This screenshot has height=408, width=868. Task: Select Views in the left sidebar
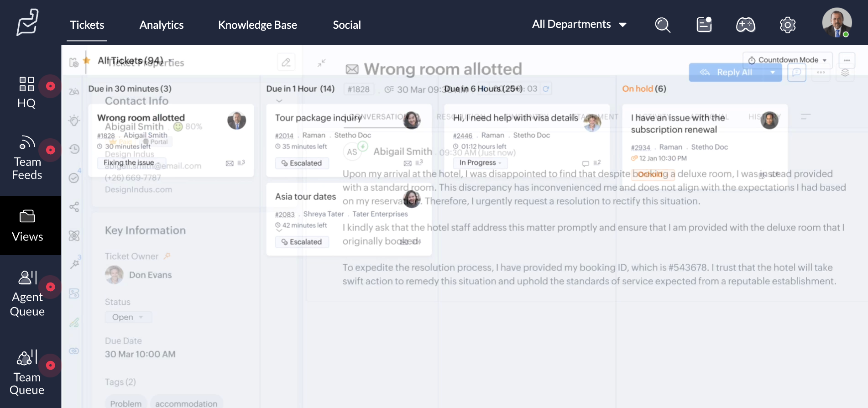click(x=27, y=226)
